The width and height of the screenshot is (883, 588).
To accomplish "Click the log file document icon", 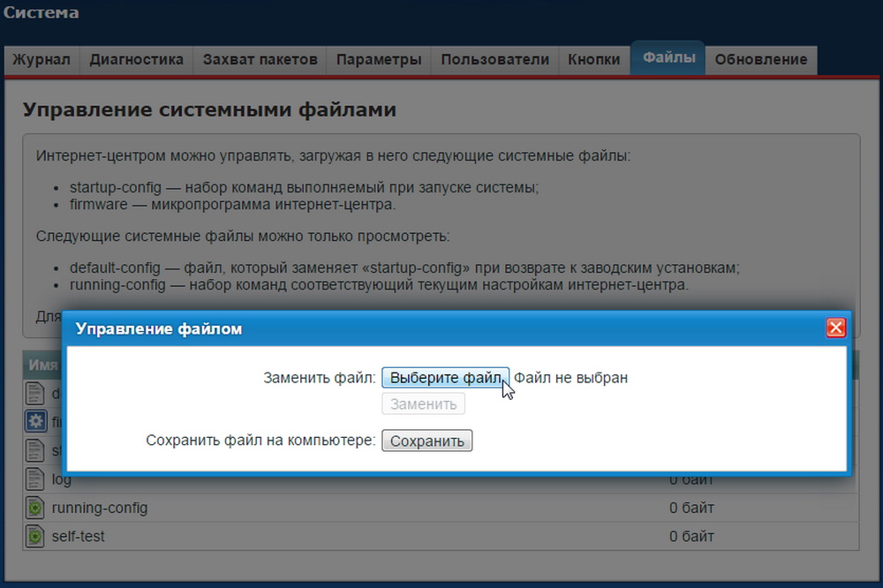I will [x=34, y=479].
